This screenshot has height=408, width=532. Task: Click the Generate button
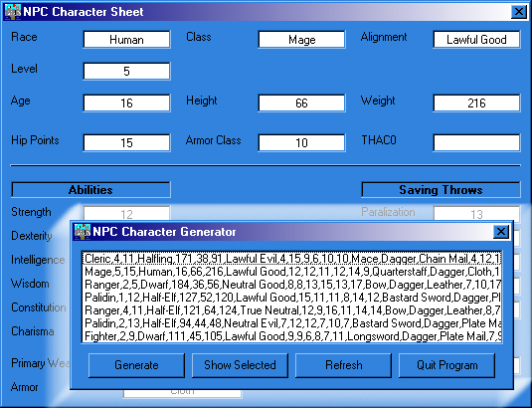[x=136, y=365]
